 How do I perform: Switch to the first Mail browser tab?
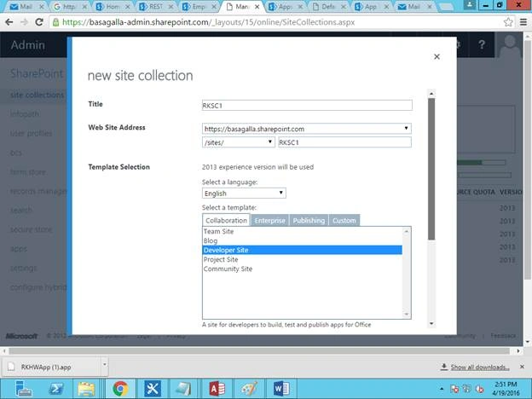[x=26, y=7]
